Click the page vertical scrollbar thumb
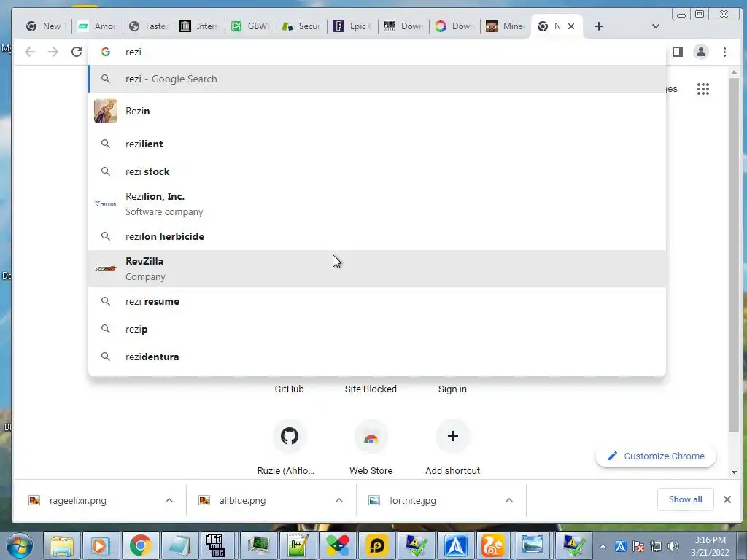Screen dimensions: 747x560 [x=734, y=254]
